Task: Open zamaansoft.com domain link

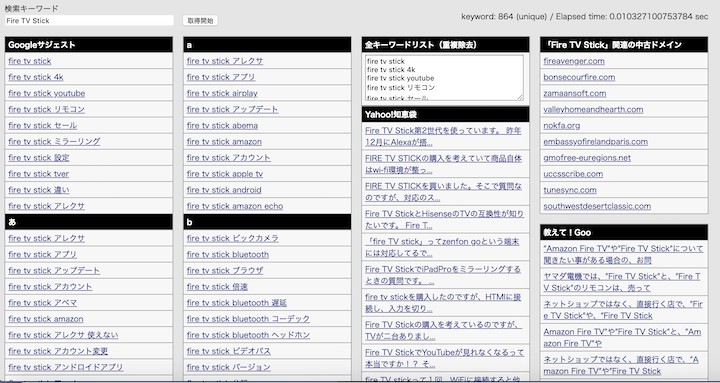Action: (575, 93)
